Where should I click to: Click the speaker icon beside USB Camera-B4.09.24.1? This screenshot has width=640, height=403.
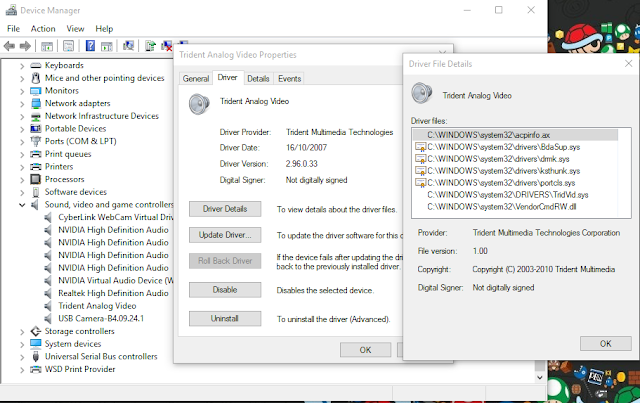(48, 318)
